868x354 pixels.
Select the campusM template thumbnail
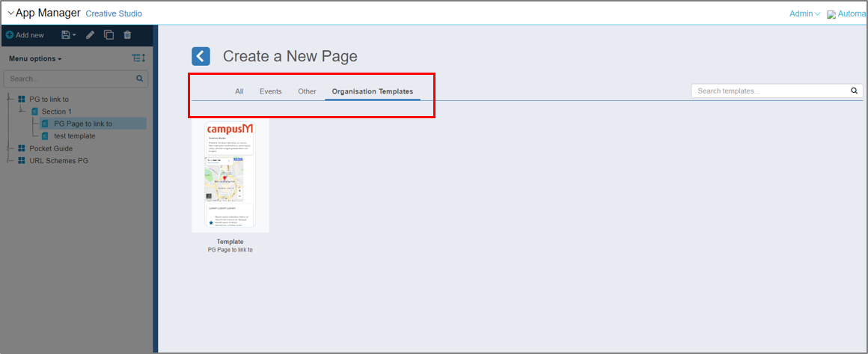click(x=230, y=177)
